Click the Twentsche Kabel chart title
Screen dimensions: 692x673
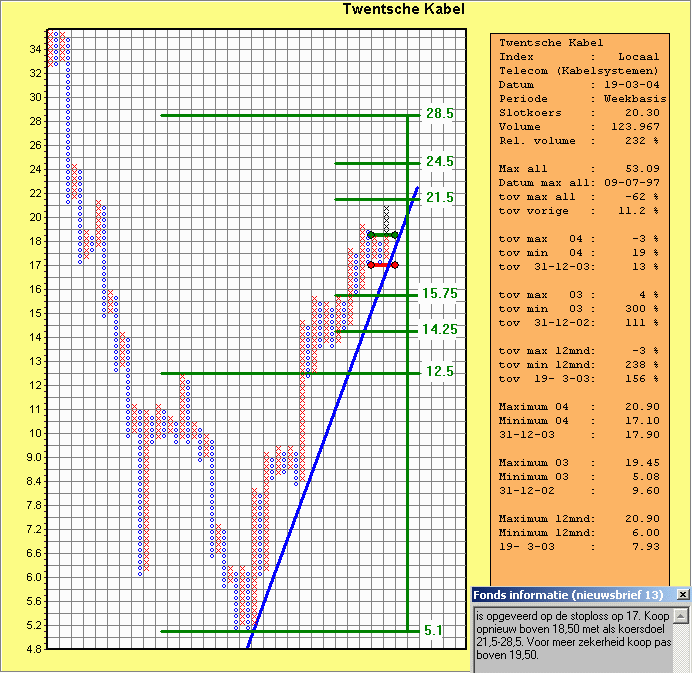(x=403, y=10)
